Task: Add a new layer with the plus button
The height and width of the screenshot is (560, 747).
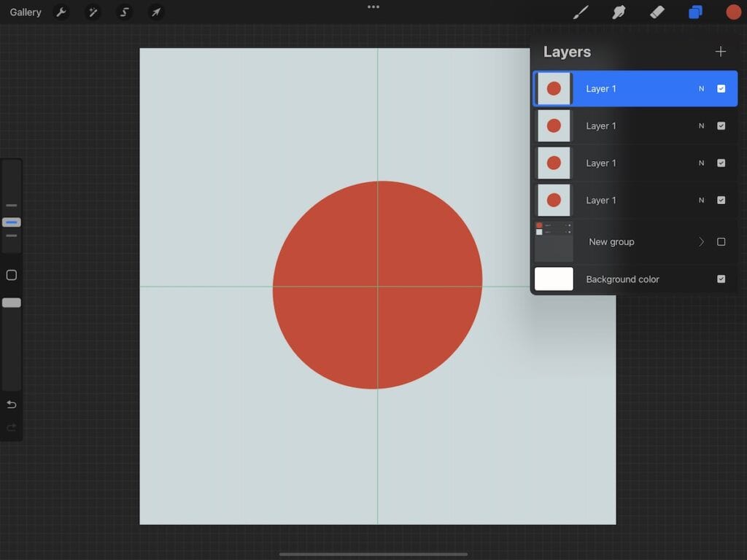Action: coord(721,51)
